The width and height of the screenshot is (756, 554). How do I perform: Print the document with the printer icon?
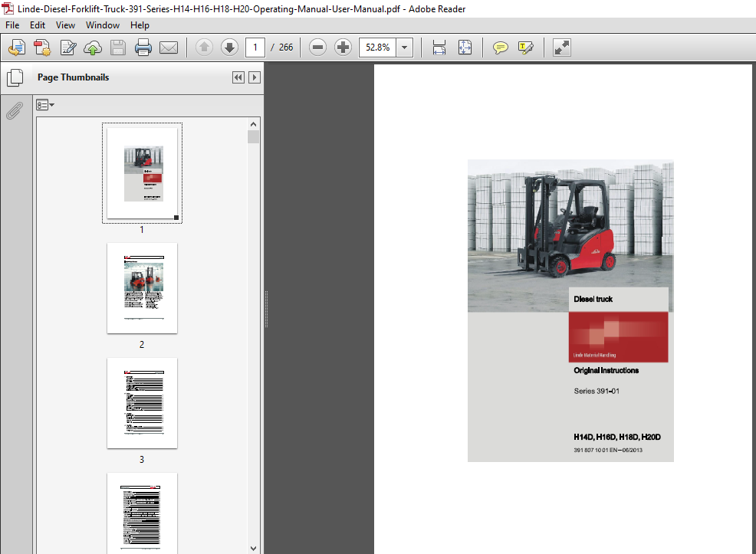pyautogui.click(x=143, y=48)
